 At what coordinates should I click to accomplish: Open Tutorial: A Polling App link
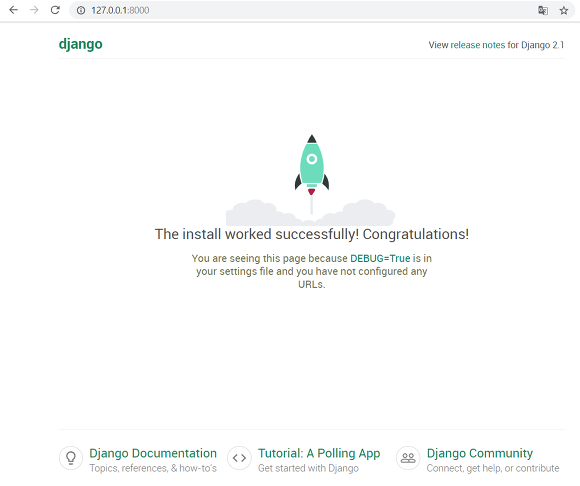point(319,453)
